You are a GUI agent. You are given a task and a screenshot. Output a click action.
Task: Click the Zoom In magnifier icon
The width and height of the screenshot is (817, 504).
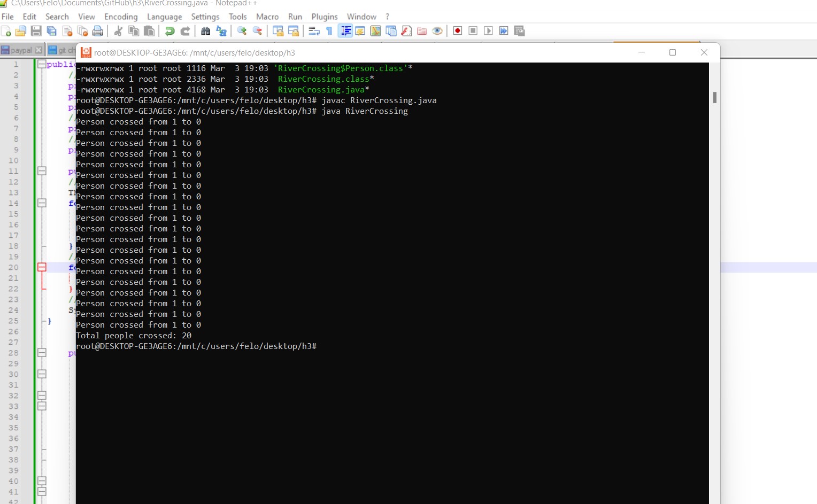[242, 31]
